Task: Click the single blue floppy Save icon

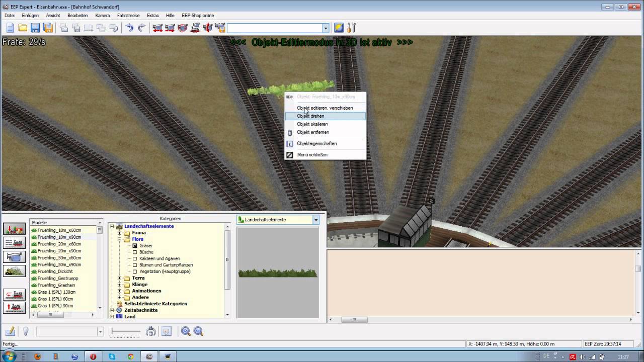Action: [35, 28]
